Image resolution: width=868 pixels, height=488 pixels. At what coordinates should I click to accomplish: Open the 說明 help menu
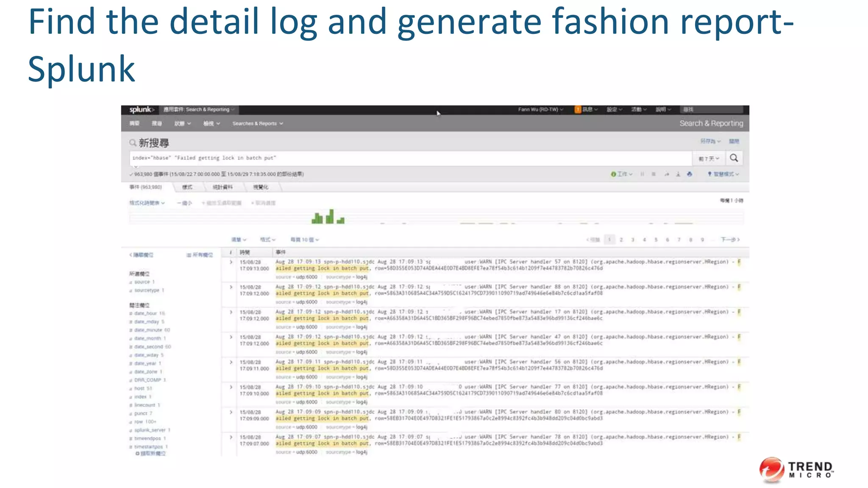[x=664, y=109]
